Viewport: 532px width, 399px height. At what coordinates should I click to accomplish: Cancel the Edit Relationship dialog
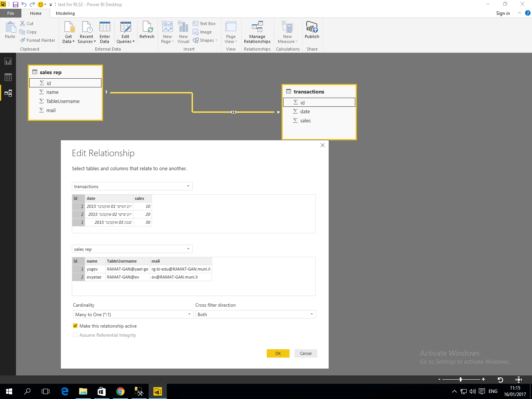coord(306,353)
